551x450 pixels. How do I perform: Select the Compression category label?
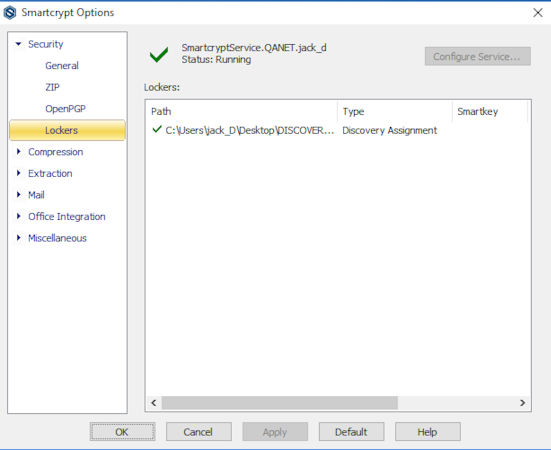coord(56,152)
